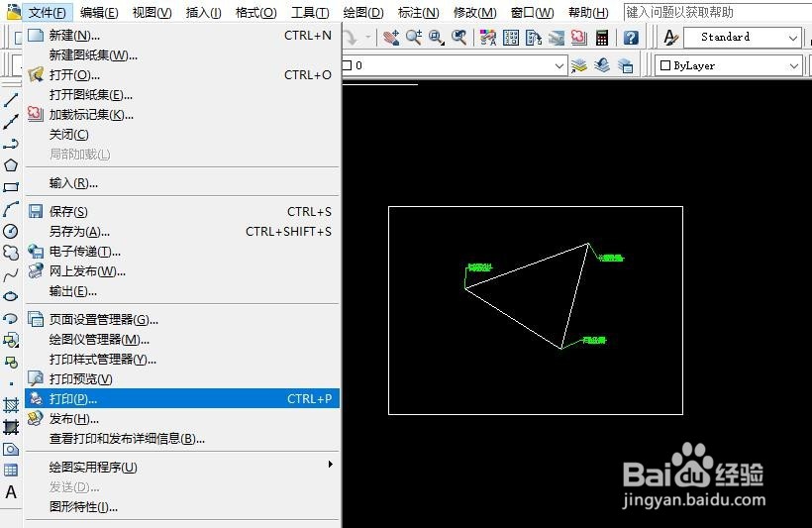812x528 pixels.
Task: Open the 格式(O) menu
Action: point(255,13)
